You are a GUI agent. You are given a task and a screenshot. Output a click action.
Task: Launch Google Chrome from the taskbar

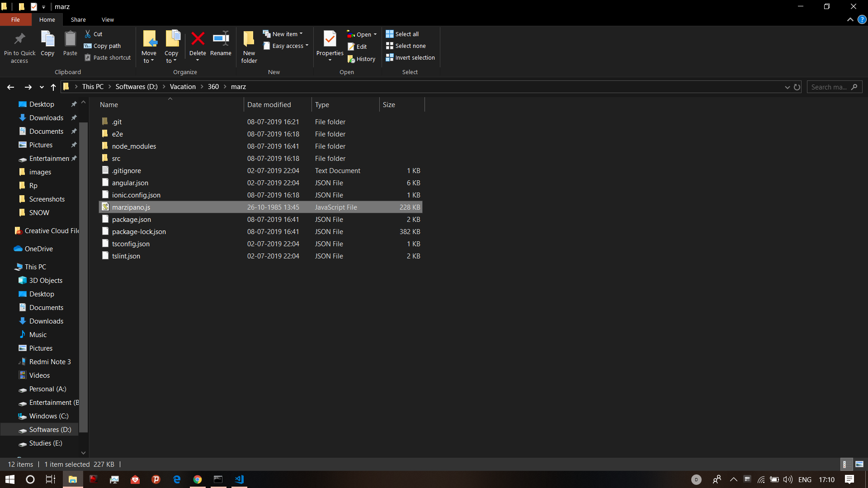198,479
